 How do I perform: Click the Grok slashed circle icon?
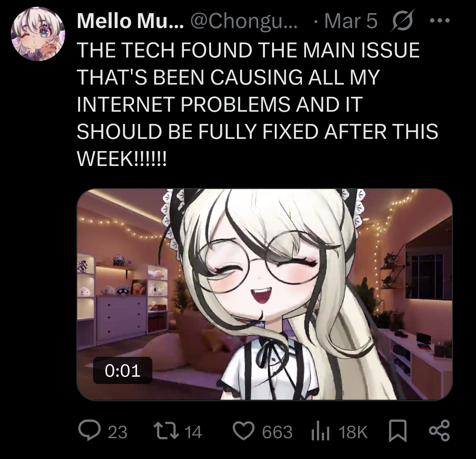pyautogui.click(x=402, y=21)
